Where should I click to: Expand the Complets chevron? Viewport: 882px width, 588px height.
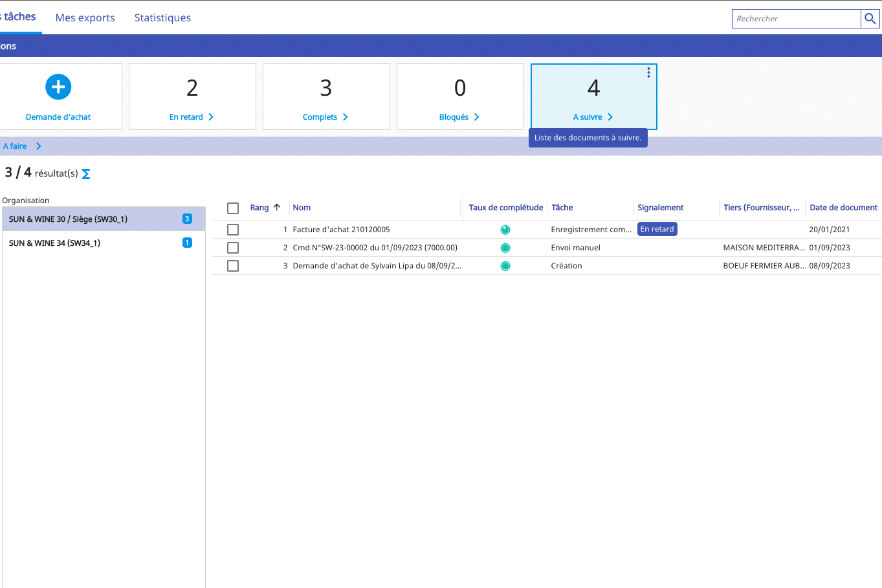(x=346, y=117)
